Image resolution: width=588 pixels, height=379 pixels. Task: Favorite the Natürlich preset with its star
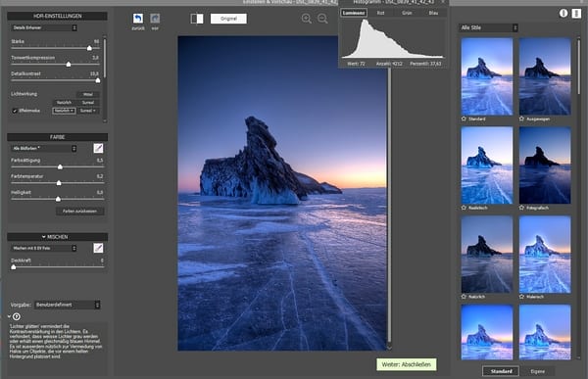(464, 297)
